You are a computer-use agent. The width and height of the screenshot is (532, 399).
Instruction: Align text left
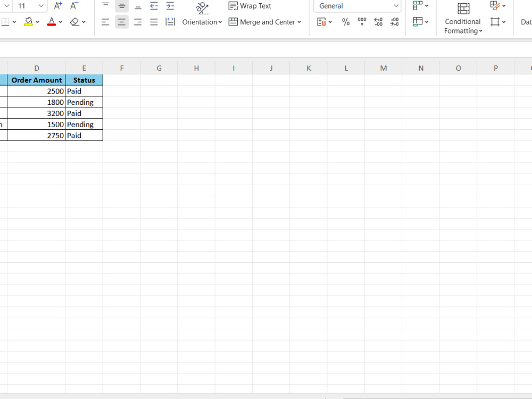105,22
